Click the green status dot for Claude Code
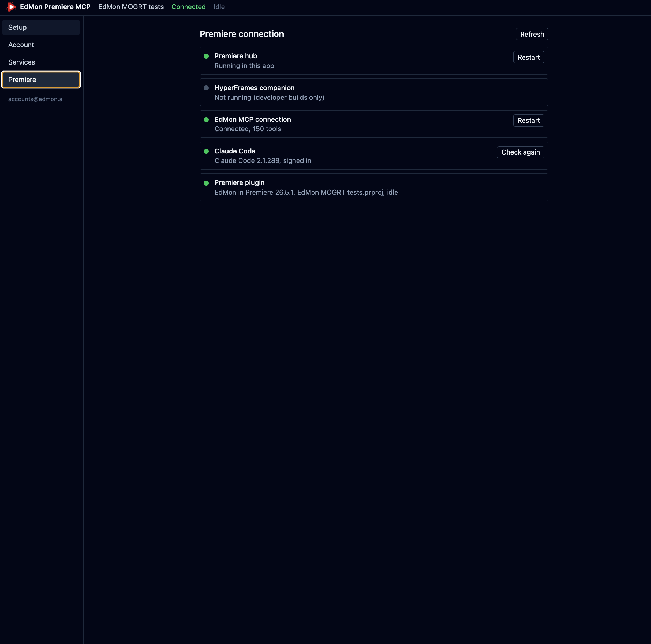This screenshot has width=651, height=644. pyautogui.click(x=206, y=151)
